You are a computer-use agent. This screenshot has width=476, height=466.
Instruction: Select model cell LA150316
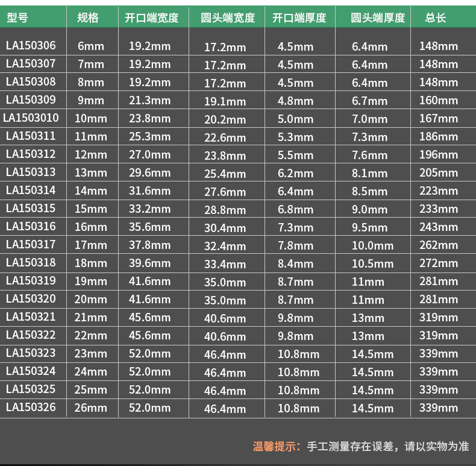click(31, 226)
